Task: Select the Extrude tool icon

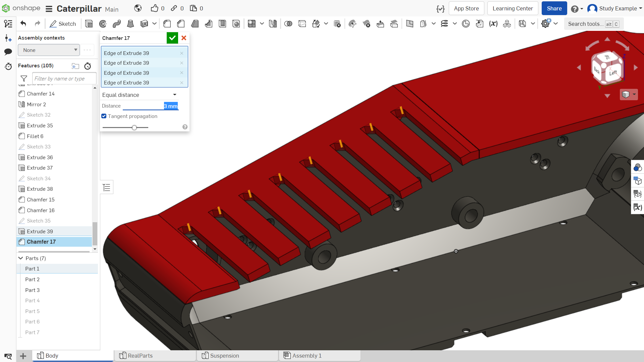Action: click(89, 24)
